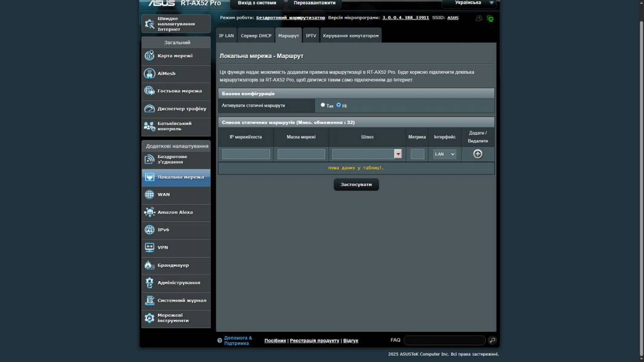This screenshot has width=644, height=362.
Task: Click the Network Map (Карта мережі) icon
Action: (150, 56)
